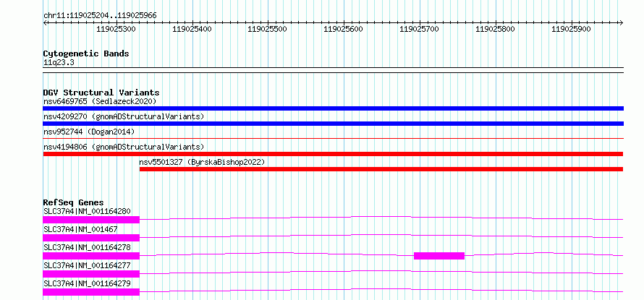644x300 pixels.
Task: Click the chr11:119025204..119025966 region label
Action: click(x=100, y=16)
